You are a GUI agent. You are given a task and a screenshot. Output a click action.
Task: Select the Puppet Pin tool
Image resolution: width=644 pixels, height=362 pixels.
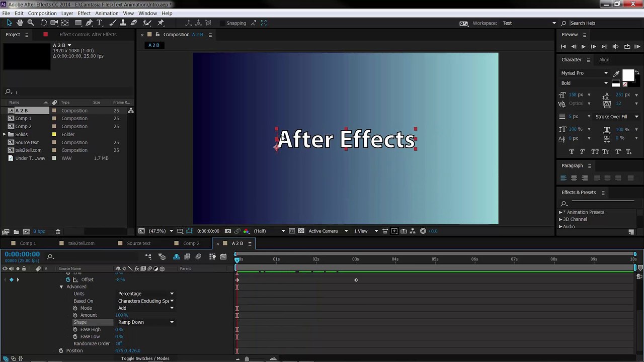pyautogui.click(x=161, y=23)
